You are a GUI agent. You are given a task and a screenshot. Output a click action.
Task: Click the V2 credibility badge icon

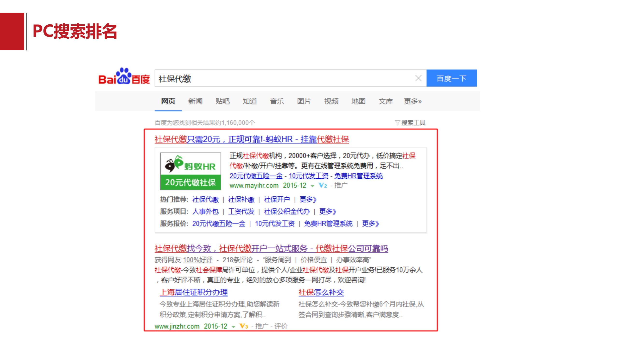tap(323, 186)
